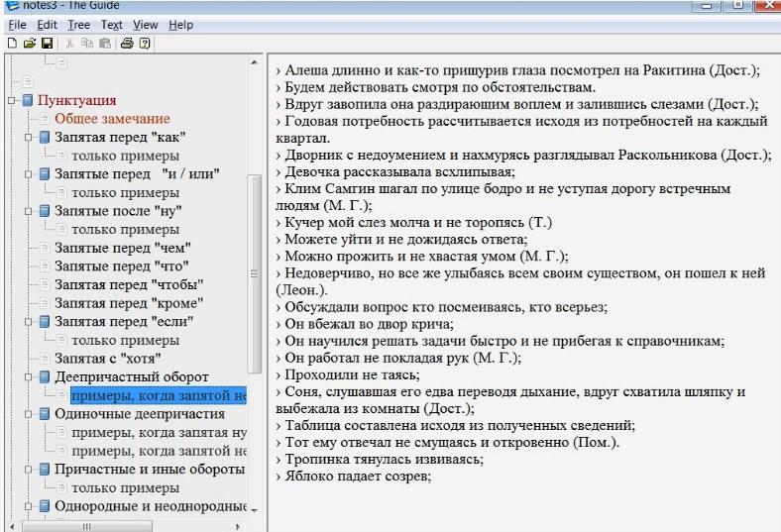
Task: Click the tree panel scroll-down arrow
Action: pyautogui.click(x=255, y=509)
